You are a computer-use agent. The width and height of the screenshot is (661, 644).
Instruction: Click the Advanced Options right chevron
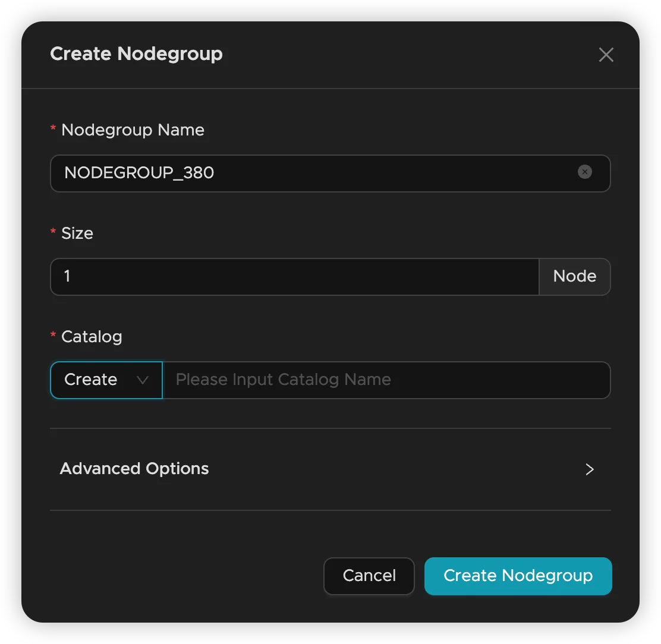click(x=590, y=469)
